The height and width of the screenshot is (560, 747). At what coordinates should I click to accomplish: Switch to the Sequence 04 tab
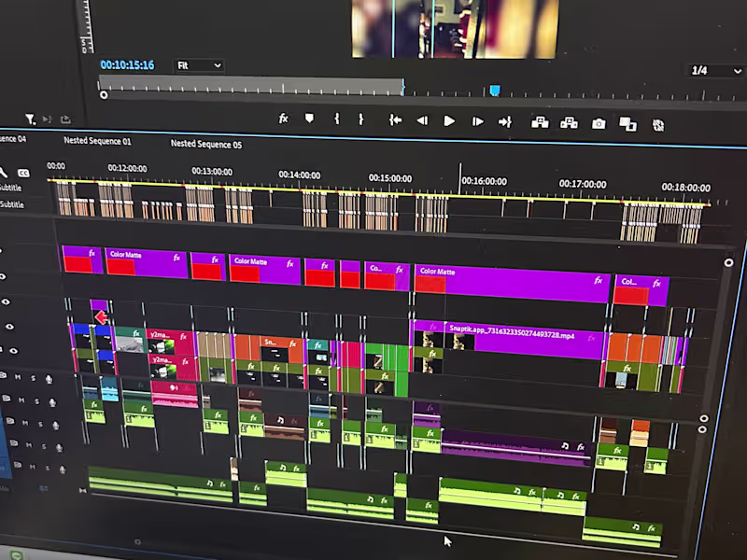click(13, 138)
